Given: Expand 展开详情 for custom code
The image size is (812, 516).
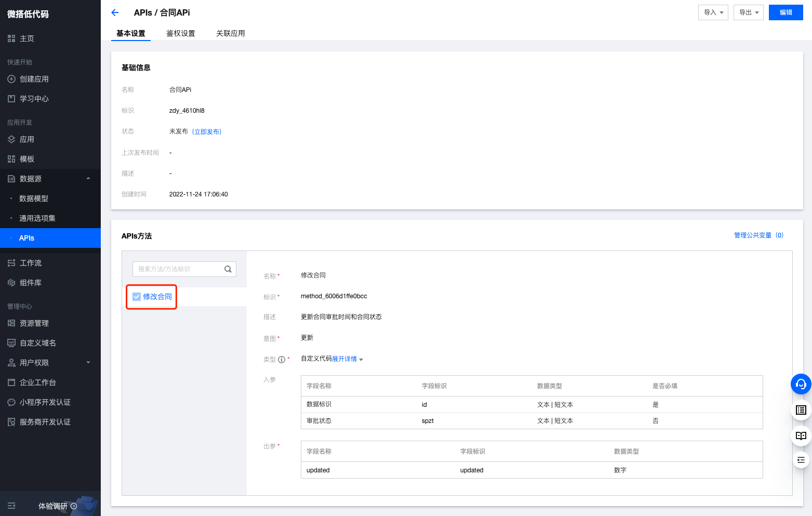Looking at the screenshot, I should 348,359.
